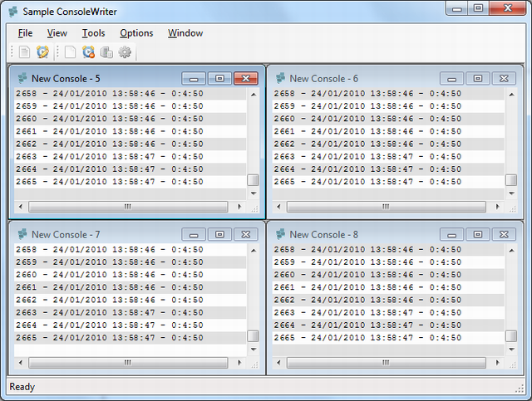Click the scroll-left arrow in New Console - 6
This screenshot has width=532, height=401.
(278, 207)
